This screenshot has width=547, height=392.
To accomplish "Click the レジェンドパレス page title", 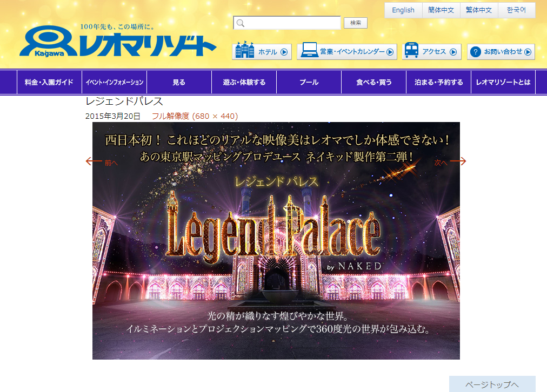I will 124,102.
